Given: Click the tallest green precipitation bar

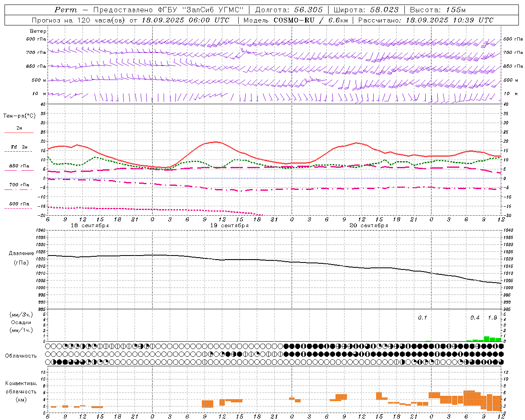Looking at the screenshot, I should point(486,339).
